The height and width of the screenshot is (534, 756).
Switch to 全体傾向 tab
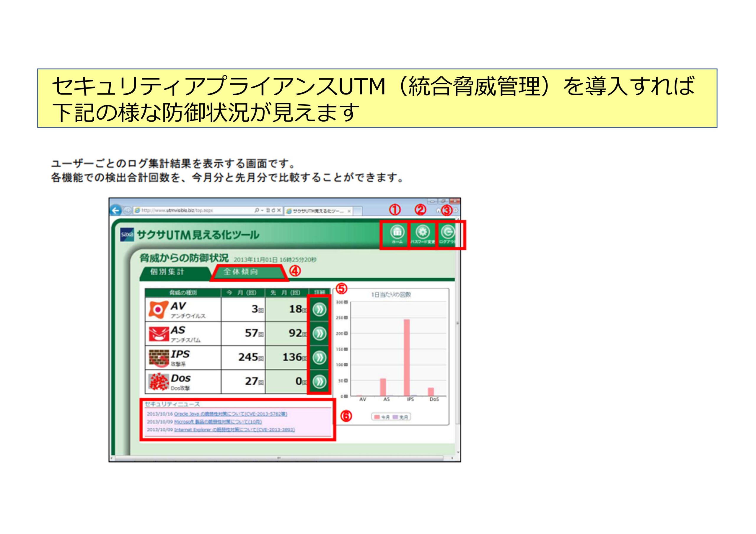click(x=241, y=272)
